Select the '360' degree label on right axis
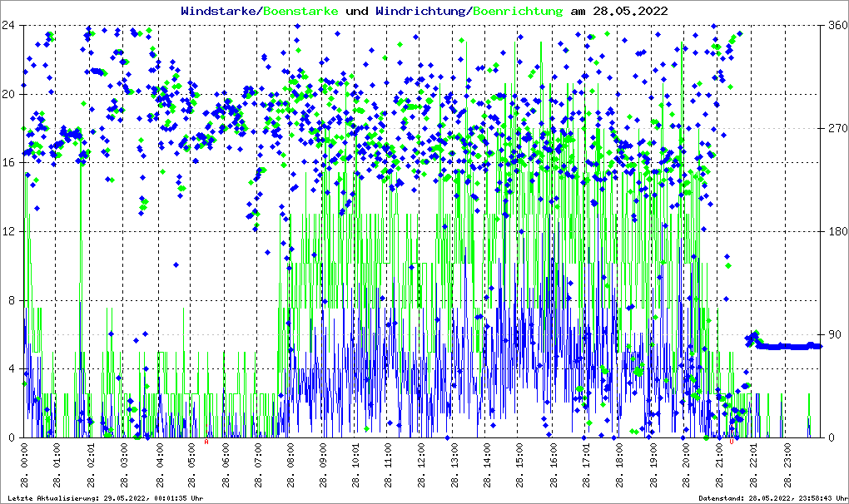Screen dimensions: 849x504 pyautogui.click(x=837, y=25)
